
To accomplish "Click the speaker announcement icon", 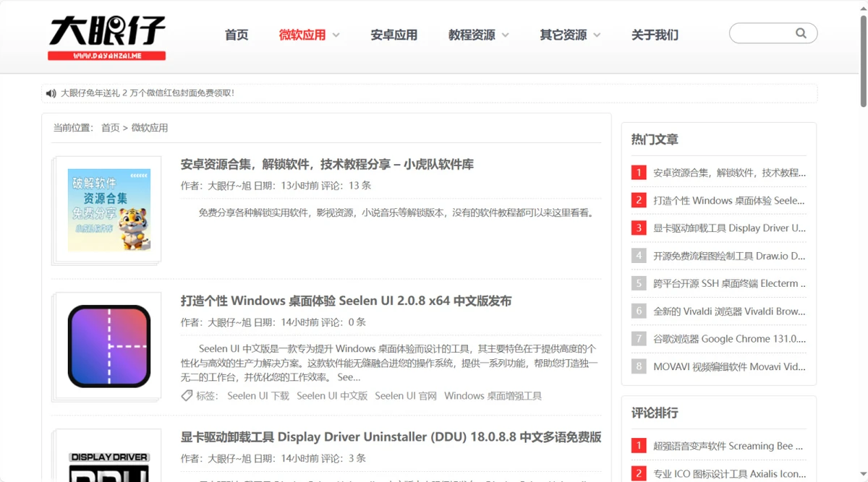I will pyautogui.click(x=51, y=93).
